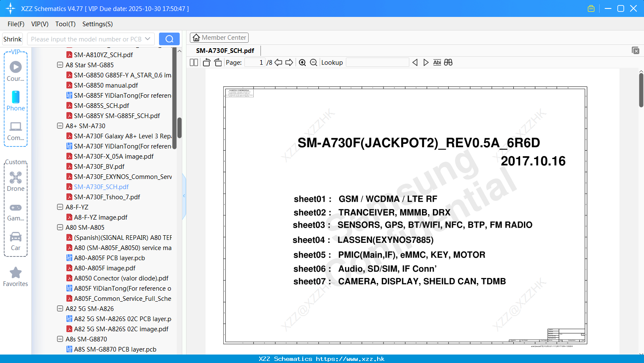Collapse the A8 Star SM-G885 folder
This screenshot has height=363, width=644.
[60, 65]
